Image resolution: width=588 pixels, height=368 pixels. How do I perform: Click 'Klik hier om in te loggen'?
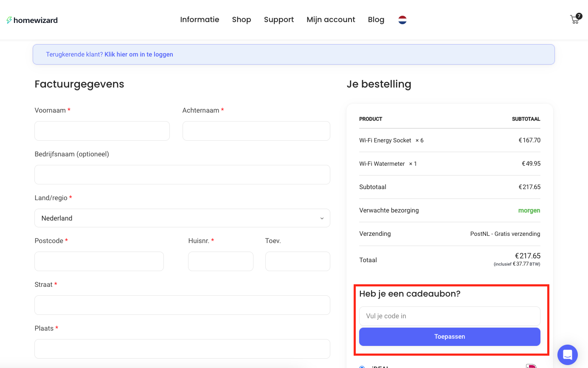click(x=139, y=54)
